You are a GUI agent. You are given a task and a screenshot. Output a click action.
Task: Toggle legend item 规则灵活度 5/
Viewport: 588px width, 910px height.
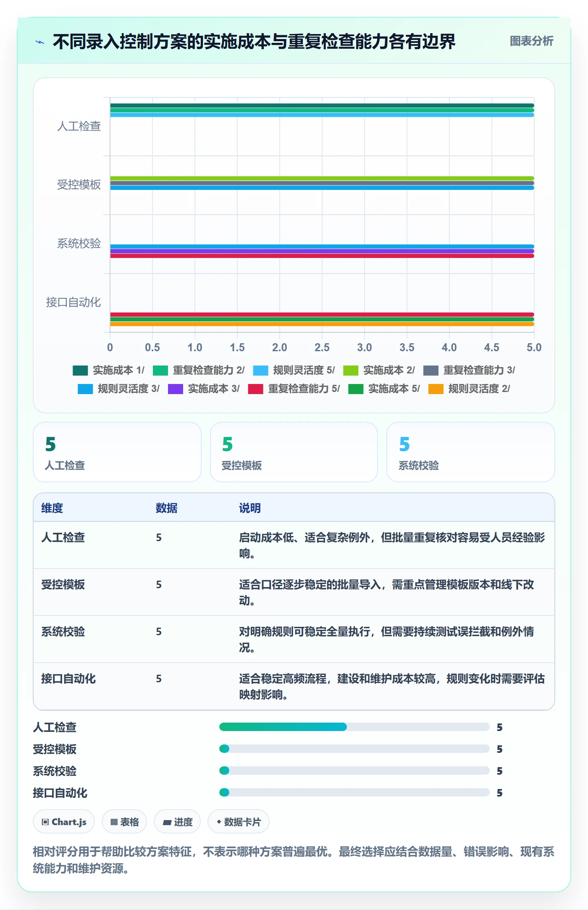point(294,370)
